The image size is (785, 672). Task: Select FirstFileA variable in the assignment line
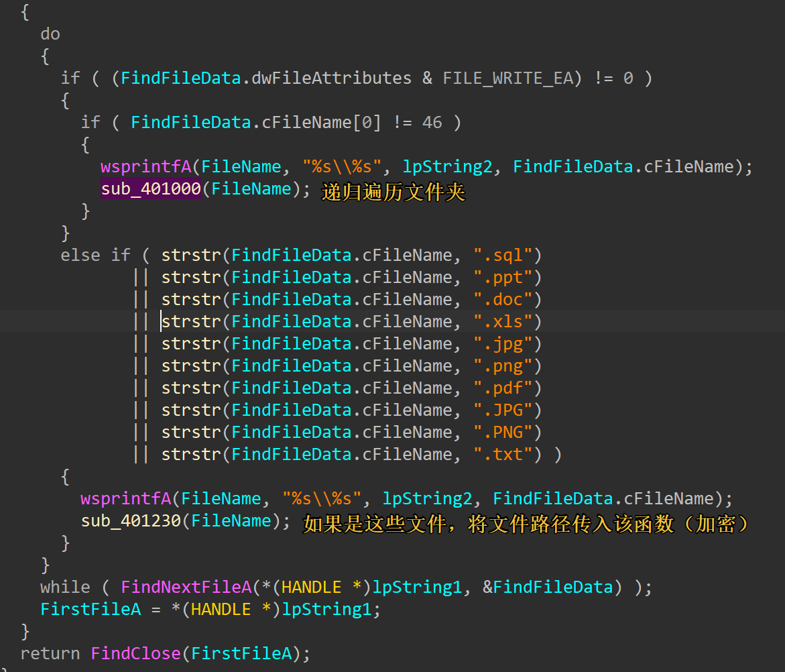coord(90,610)
